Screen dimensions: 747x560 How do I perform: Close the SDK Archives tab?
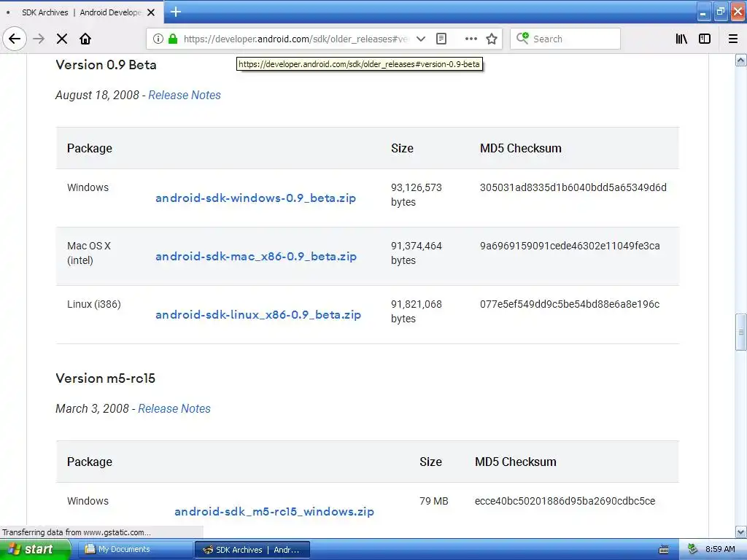pyautogui.click(x=151, y=12)
